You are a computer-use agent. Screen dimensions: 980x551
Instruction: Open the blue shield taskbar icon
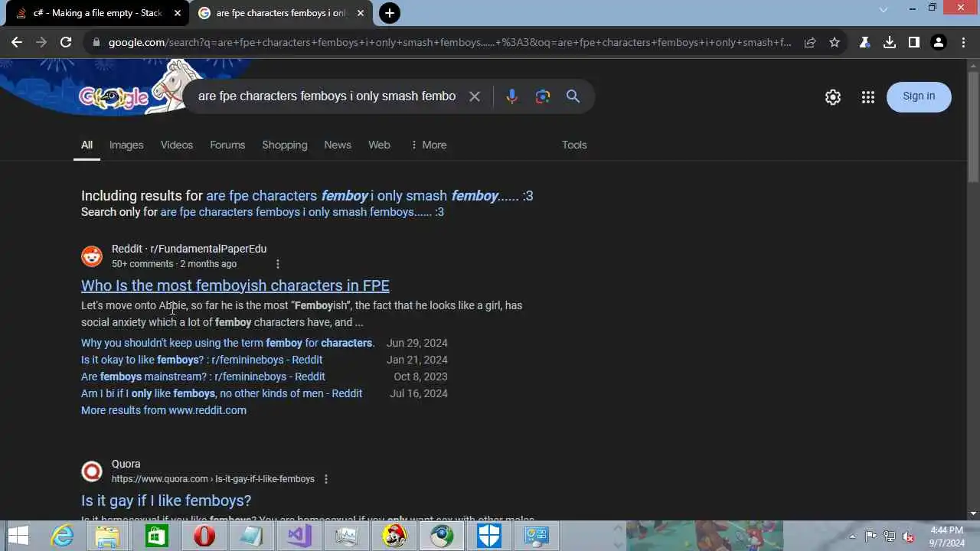click(x=489, y=536)
